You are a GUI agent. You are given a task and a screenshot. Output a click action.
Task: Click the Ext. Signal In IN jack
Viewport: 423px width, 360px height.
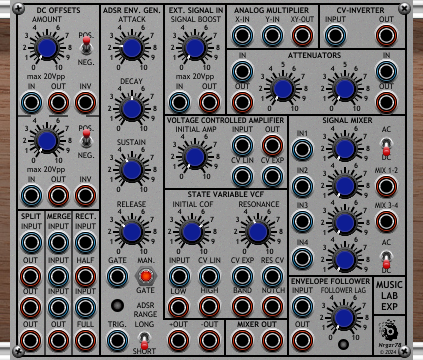[x=179, y=102]
